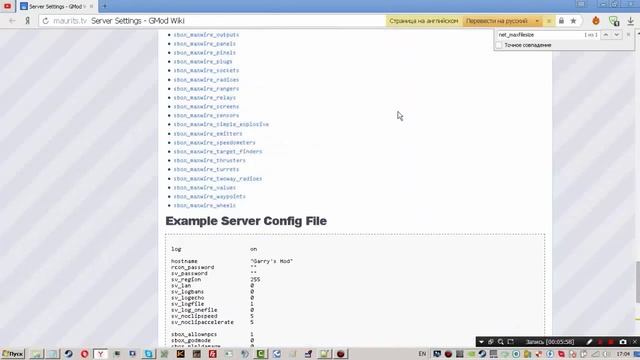Open the sbox_maxwire_emitters link
The image size is (640, 360).
click(208, 133)
